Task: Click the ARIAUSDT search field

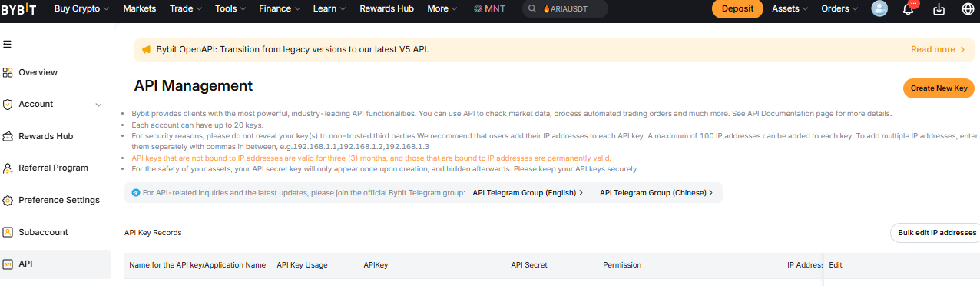Action: (565, 9)
